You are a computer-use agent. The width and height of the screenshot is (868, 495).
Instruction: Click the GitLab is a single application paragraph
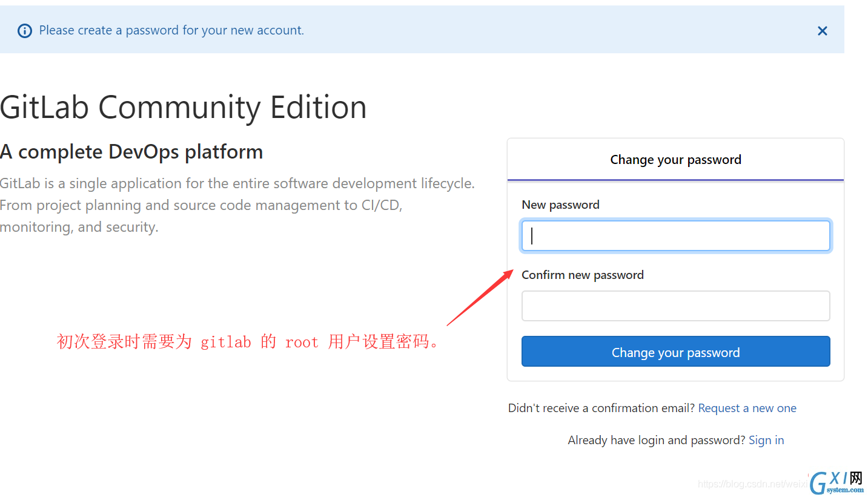237,205
